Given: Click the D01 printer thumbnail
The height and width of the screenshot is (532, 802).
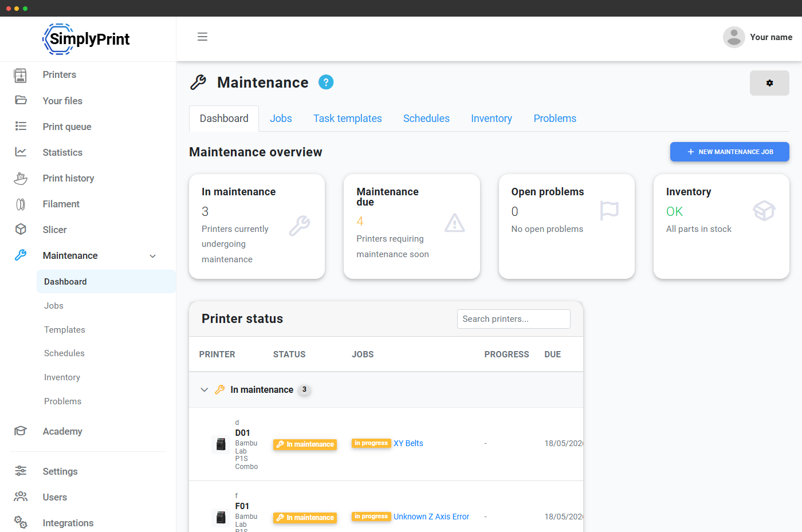Looking at the screenshot, I should [x=221, y=444].
